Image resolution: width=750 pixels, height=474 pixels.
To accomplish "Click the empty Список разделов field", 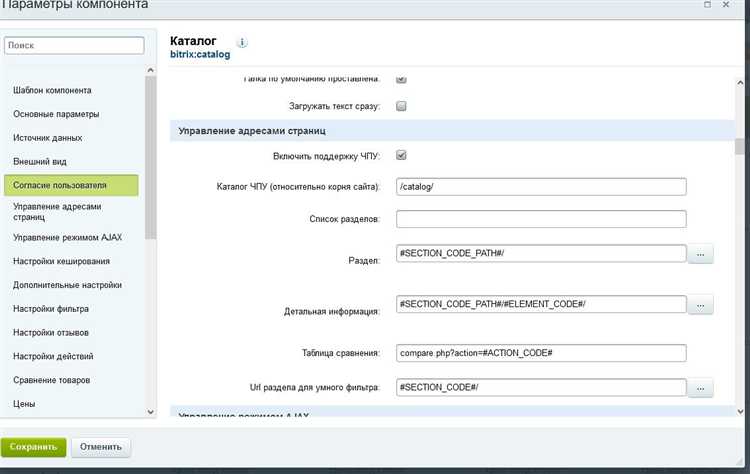I will pos(541,219).
